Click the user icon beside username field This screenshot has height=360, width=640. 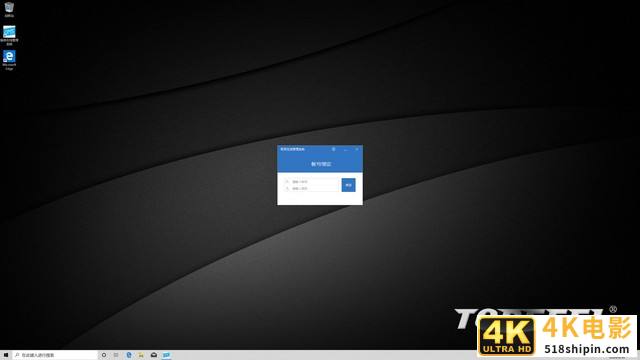tap(287, 182)
